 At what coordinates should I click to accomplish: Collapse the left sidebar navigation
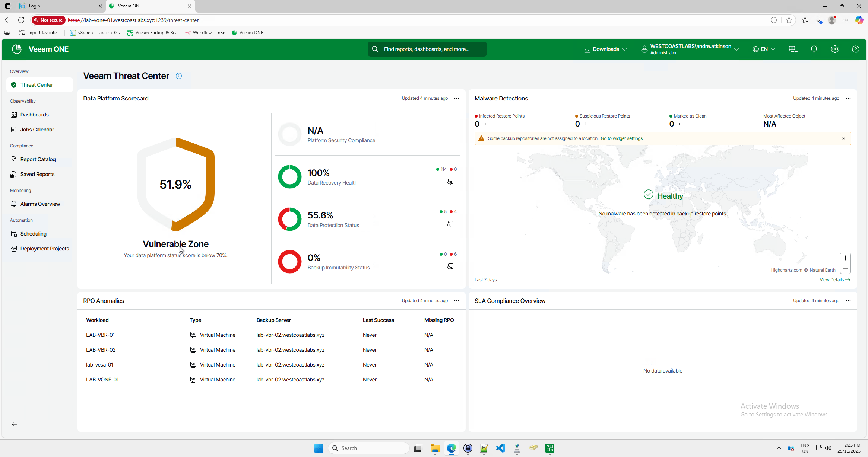tap(14, 424)
